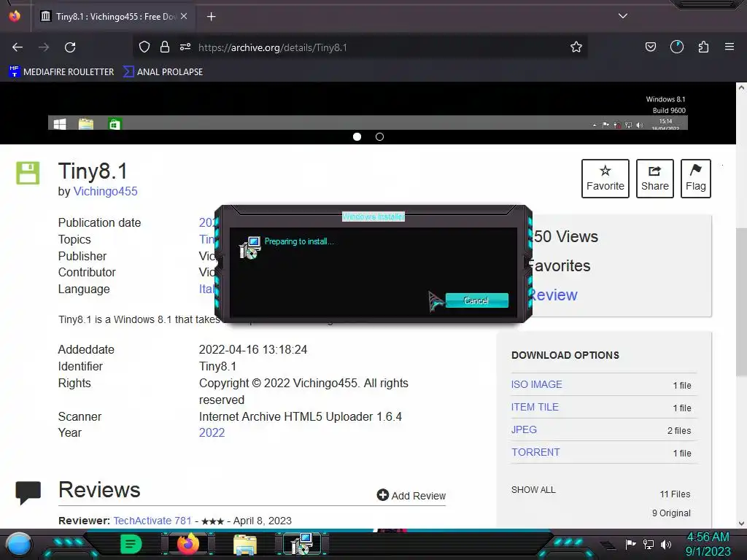Click the Reviews speech bubble icon
747x560 pixels.
(x=28, y=493)
